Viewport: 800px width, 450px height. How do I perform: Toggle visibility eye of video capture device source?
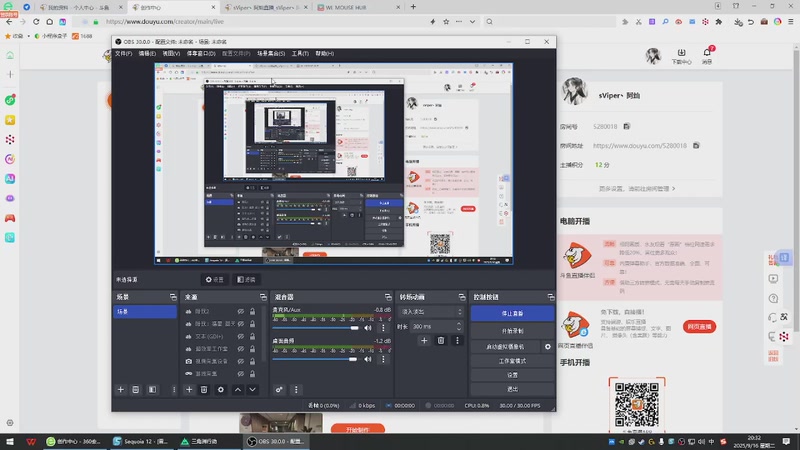point(241,361)
